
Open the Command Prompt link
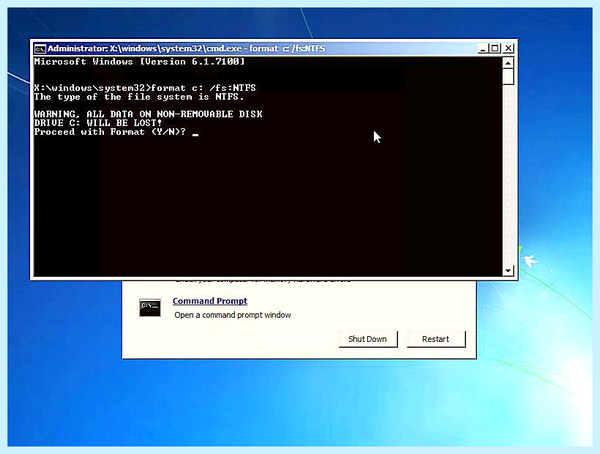click(x=210, y=301)
